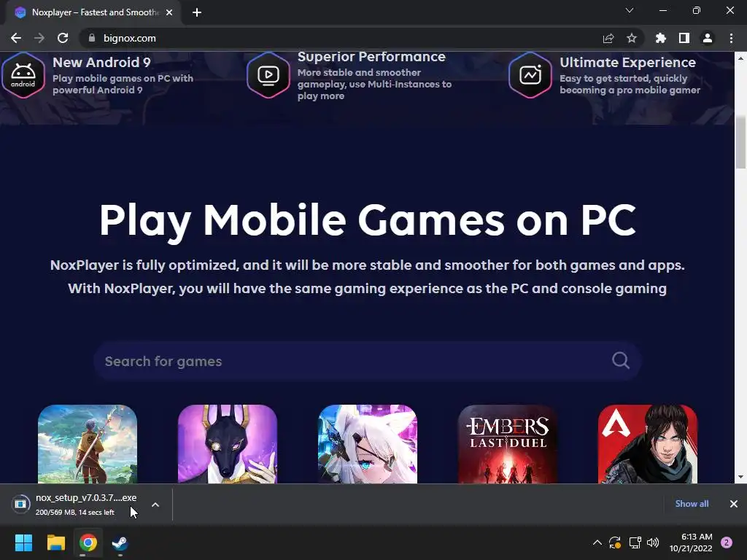
Task: Open Chrome's three-dot menu
Action: click(x=731, y=38)
